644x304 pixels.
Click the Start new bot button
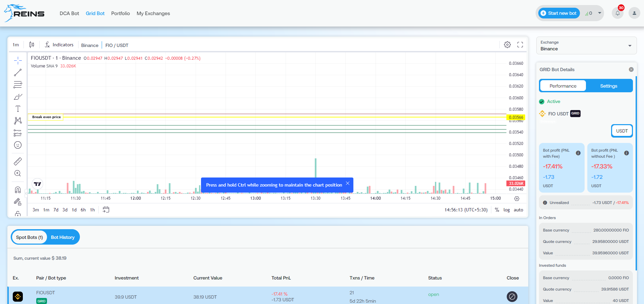[559, 13]
